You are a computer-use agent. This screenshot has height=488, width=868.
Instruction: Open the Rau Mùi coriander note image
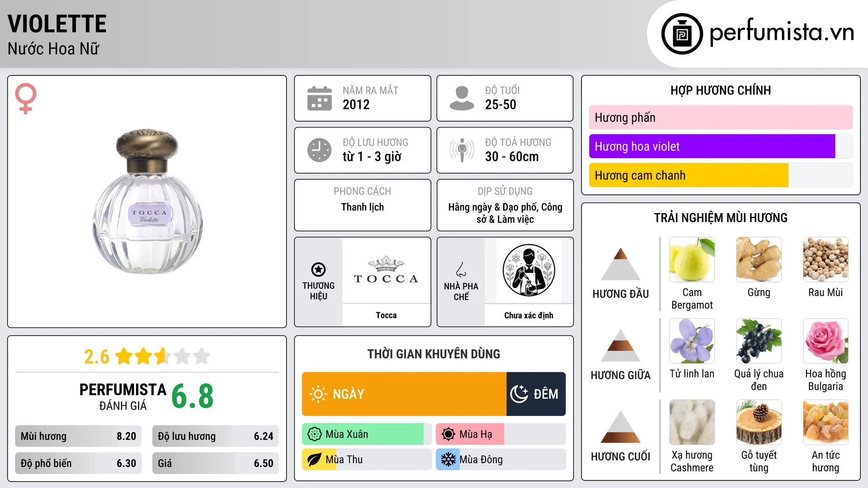pyautogui.click(x=826, y=260)
